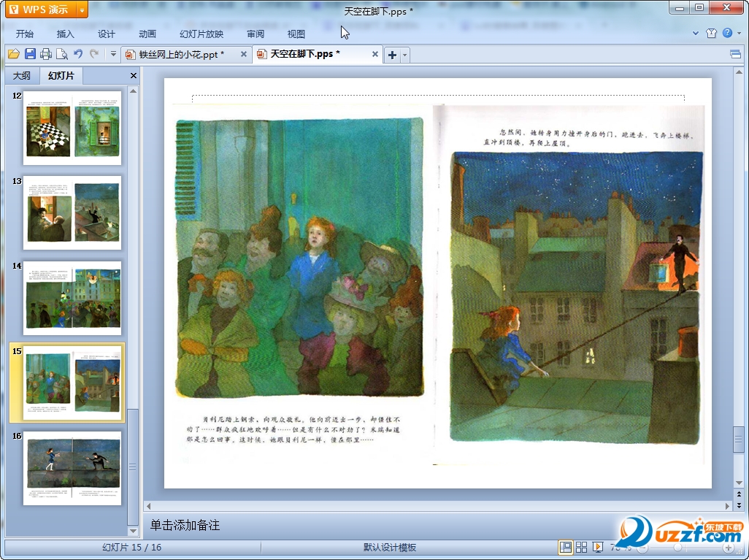
Task: Close the slide thumbnail pane
Action: tap(134, 75)
